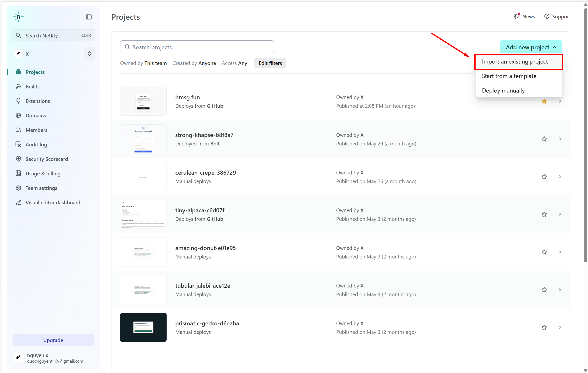The height and width of the screenshot is (373, 588).
Task: Open the Builds section
Action: (x=32, y=86)
